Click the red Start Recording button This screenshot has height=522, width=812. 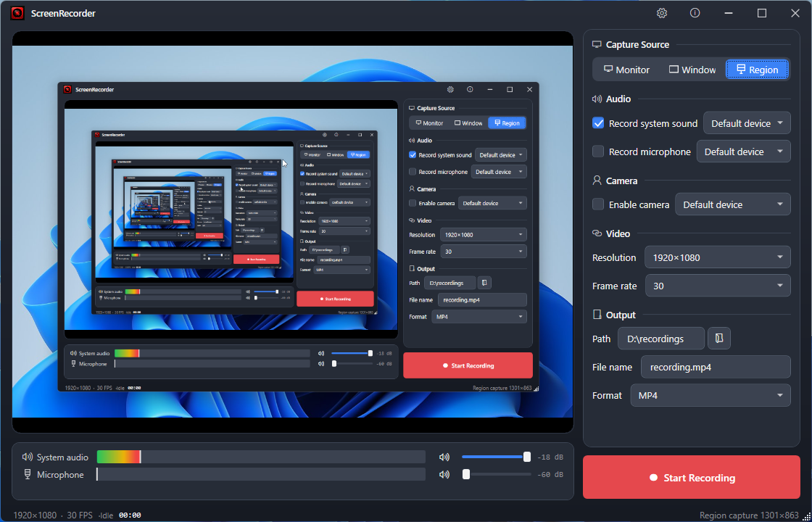point(692,478)
